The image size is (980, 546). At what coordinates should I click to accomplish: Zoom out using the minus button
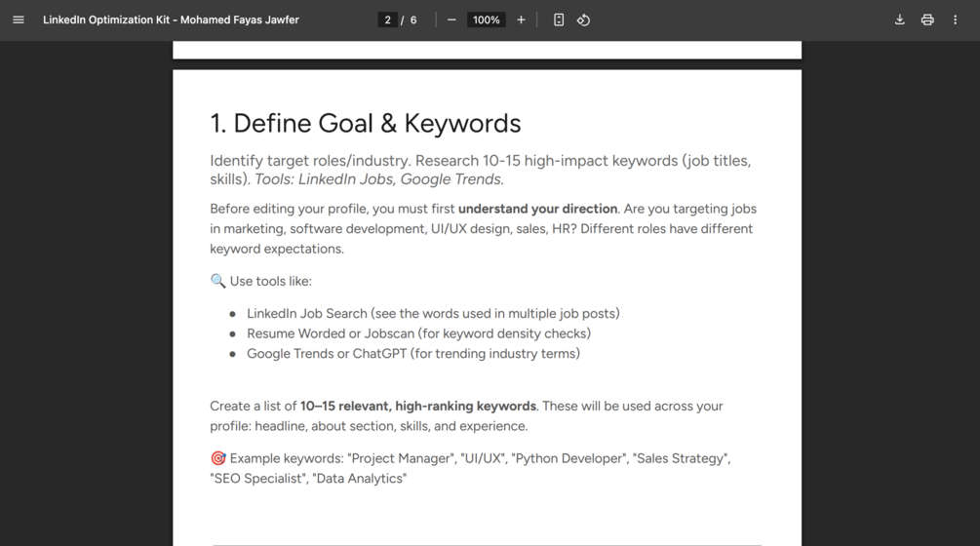[x=451, y=19]
